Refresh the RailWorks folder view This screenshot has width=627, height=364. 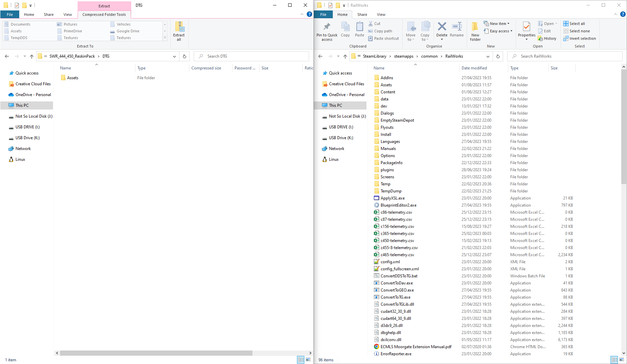pos(498,56)
